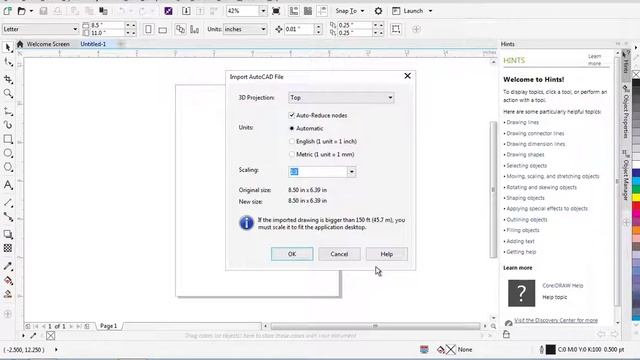Toggle Treat as filled icon

point(396,29)
